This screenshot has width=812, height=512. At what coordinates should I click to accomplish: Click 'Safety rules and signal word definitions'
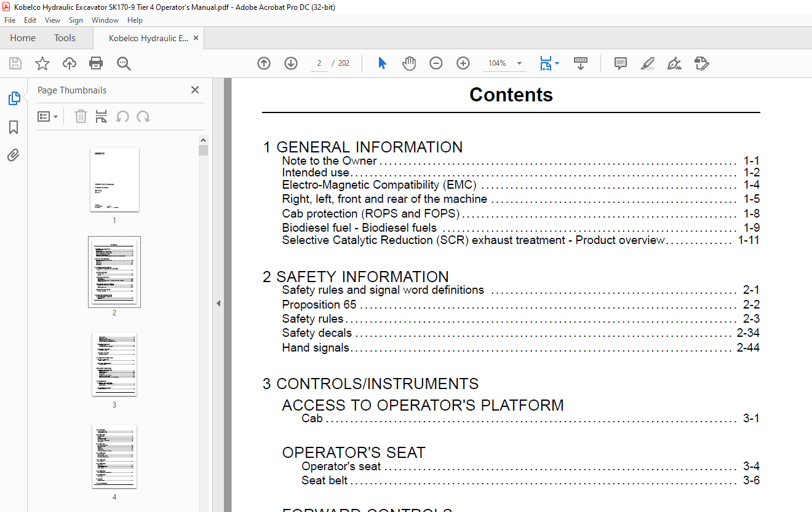click(x=383, y=290)
